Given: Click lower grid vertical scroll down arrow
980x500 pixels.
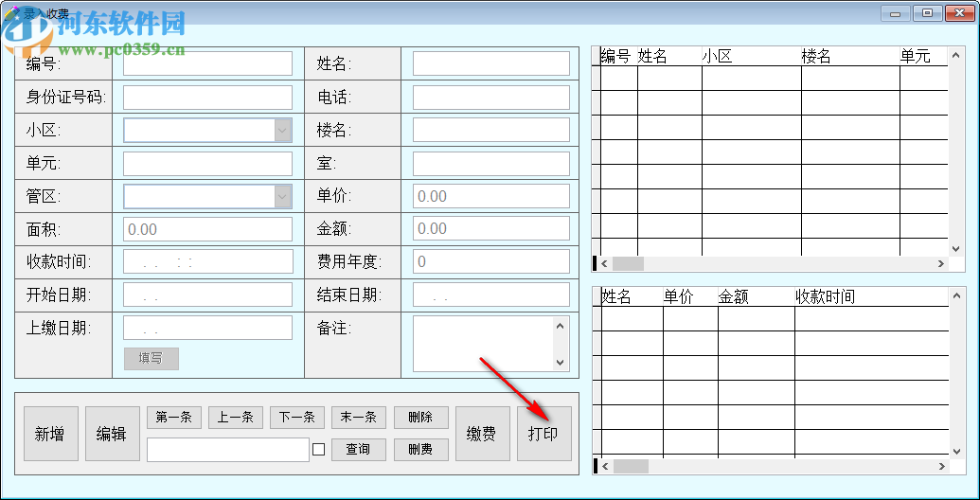Looking at the screenshot, I should 955,452.
